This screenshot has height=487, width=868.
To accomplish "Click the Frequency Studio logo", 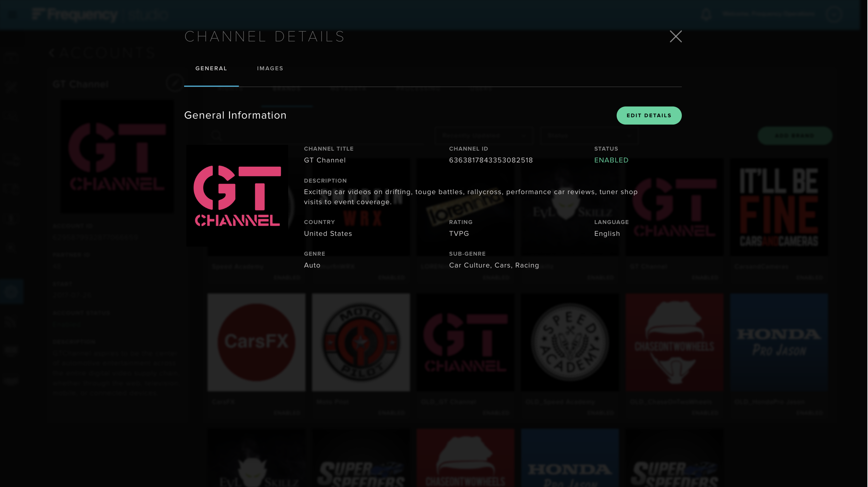I will (100, 15).
